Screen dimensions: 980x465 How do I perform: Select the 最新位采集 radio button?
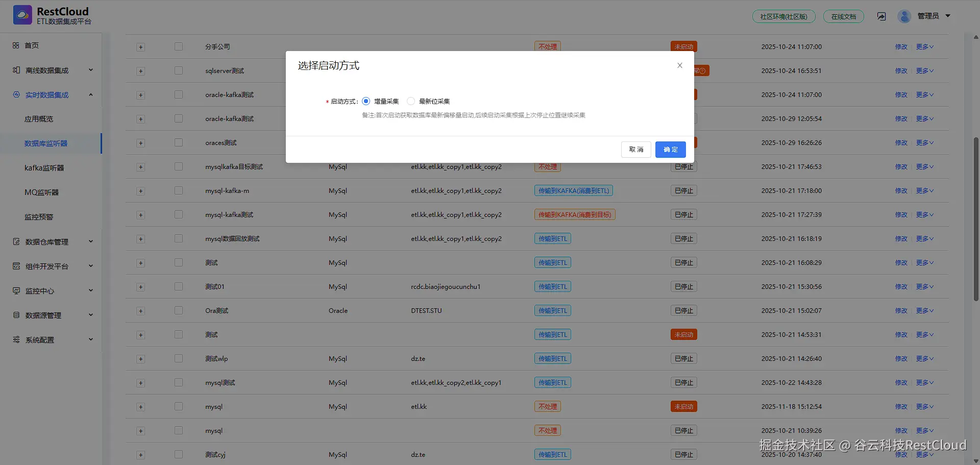(x=411, y=101)
